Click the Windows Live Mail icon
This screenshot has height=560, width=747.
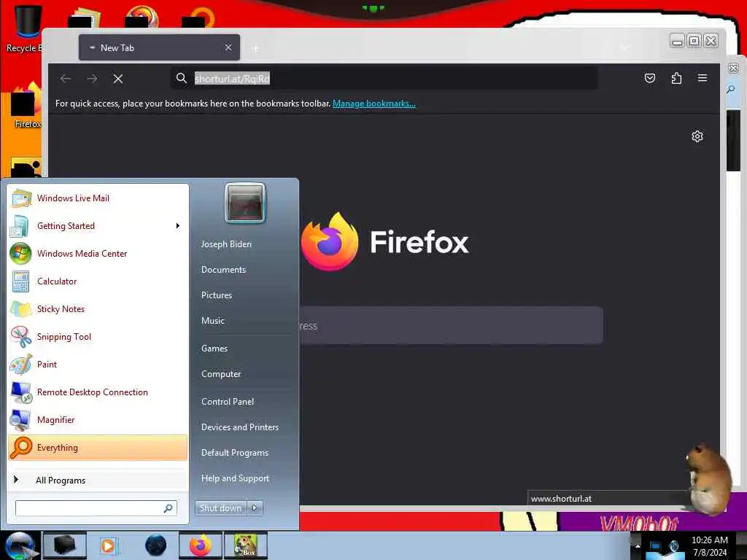click(21, 198)
